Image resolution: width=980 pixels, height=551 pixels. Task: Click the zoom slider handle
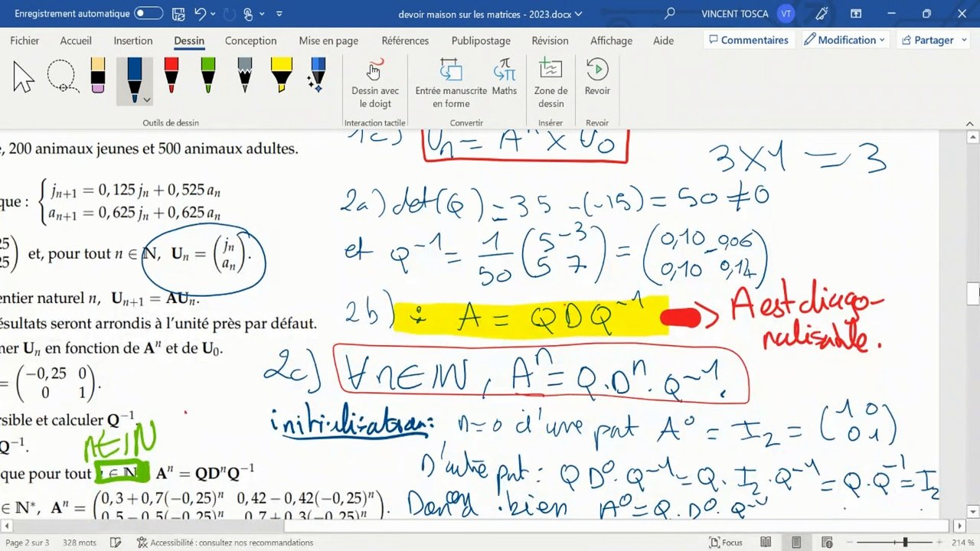pos(904,543)
